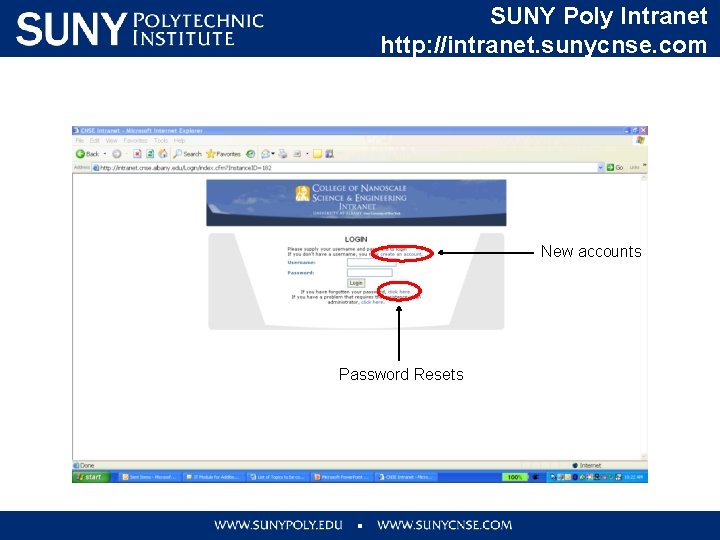Click the Password input field
Viewport: 720px width, 540px height.
pyautogui.click(x=370, y=272)
